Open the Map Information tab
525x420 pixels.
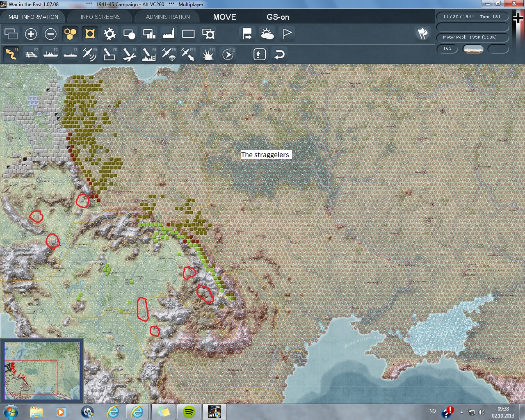33,17
